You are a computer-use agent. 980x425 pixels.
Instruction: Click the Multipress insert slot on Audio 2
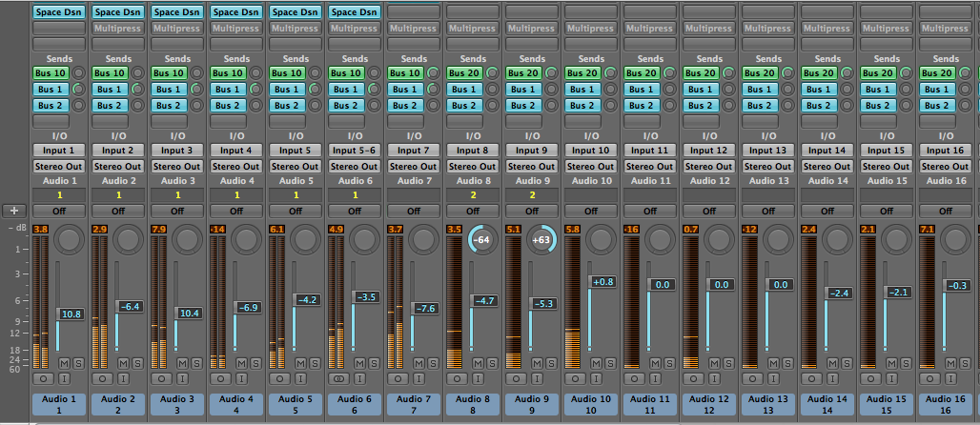[x=118, y=29]
